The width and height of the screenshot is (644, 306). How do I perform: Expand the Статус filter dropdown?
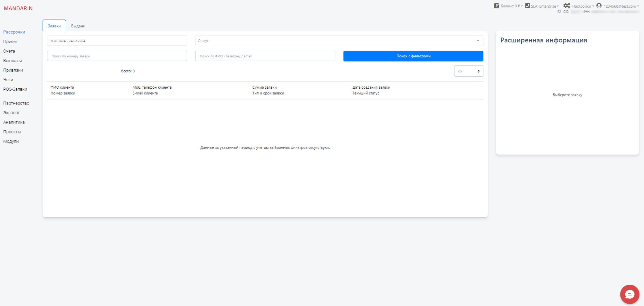point(339,41)
